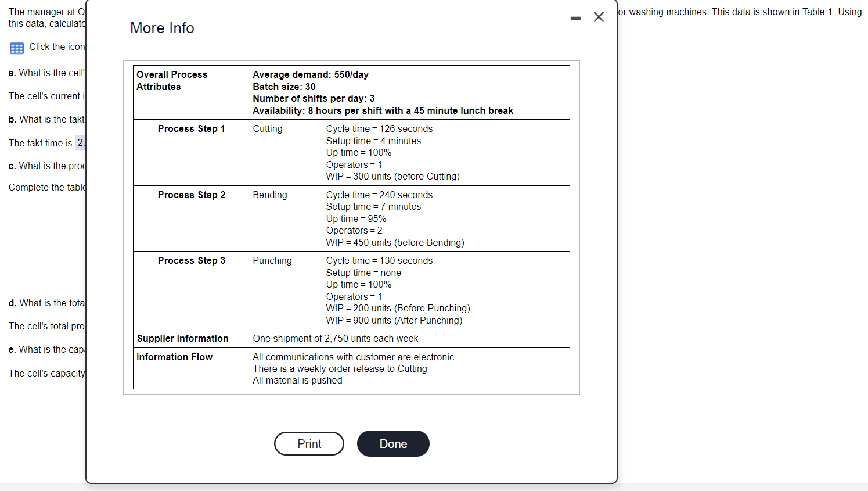Select "WIP = 200 units (Before Punching)"
868x491 pixels.
click(x=398, y=308)
